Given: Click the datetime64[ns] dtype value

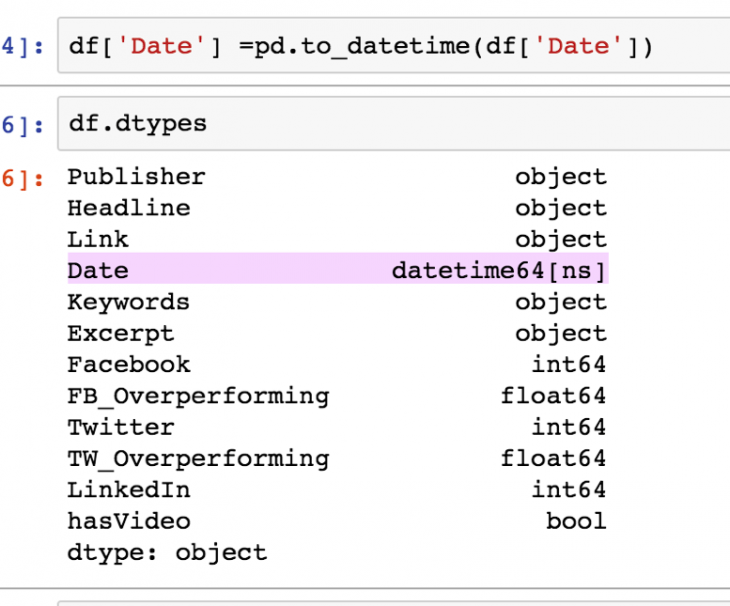Looking at the screenshot, I should click(498, 270).
